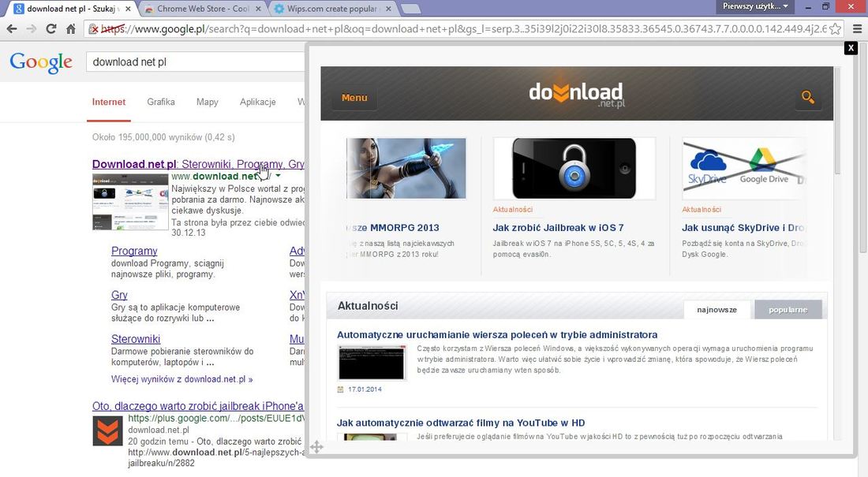Click the crossed-out https security icon
868x477 pixels.
[x=95, y=28]
